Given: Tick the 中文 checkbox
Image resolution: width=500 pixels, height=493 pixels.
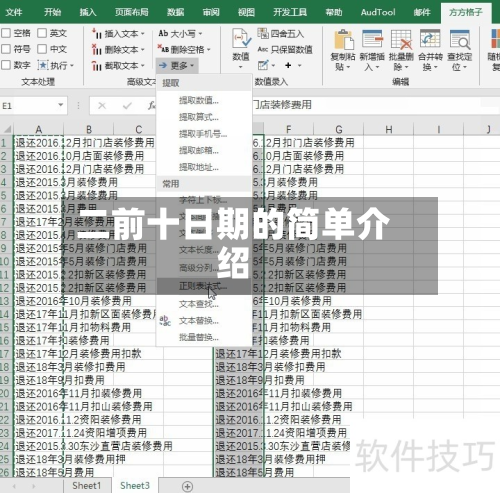Looking at the screenshot, I should 42,49.
